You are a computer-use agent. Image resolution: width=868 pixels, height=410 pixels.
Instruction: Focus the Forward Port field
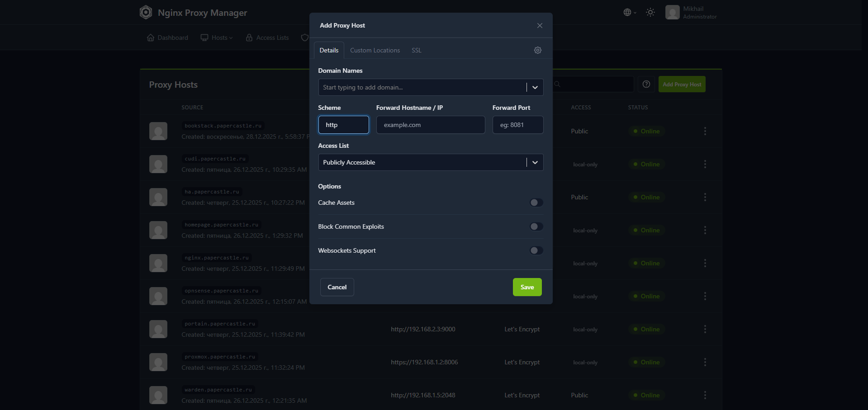point(518,125)
